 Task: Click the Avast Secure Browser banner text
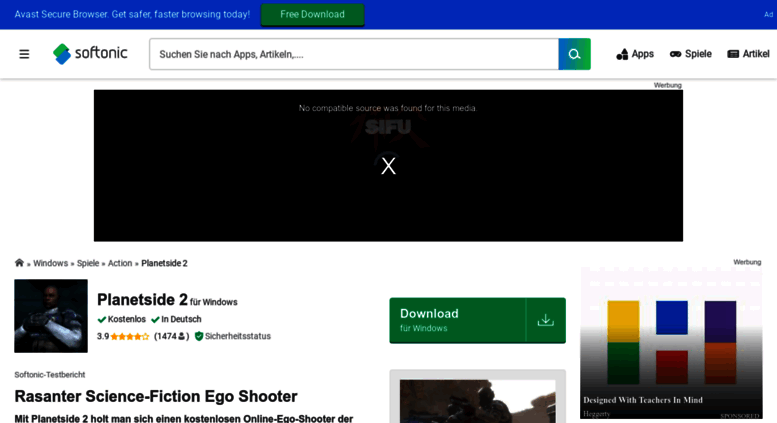[x=132, y=14]
